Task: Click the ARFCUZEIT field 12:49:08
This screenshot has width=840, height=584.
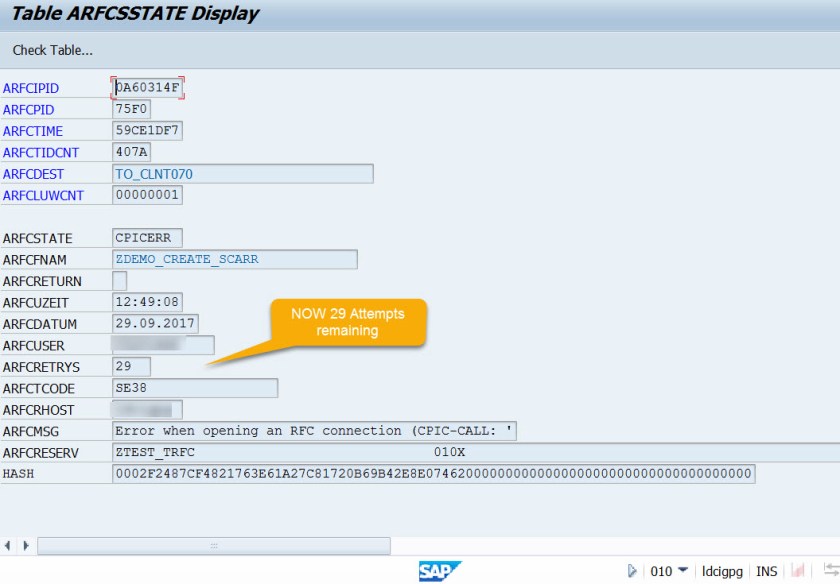Action: click(147, 302)
